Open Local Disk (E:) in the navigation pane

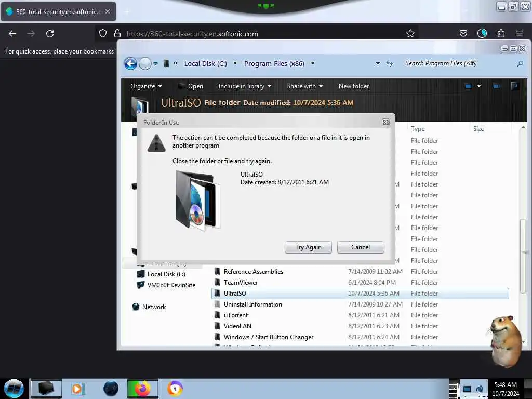pos(166,274)
